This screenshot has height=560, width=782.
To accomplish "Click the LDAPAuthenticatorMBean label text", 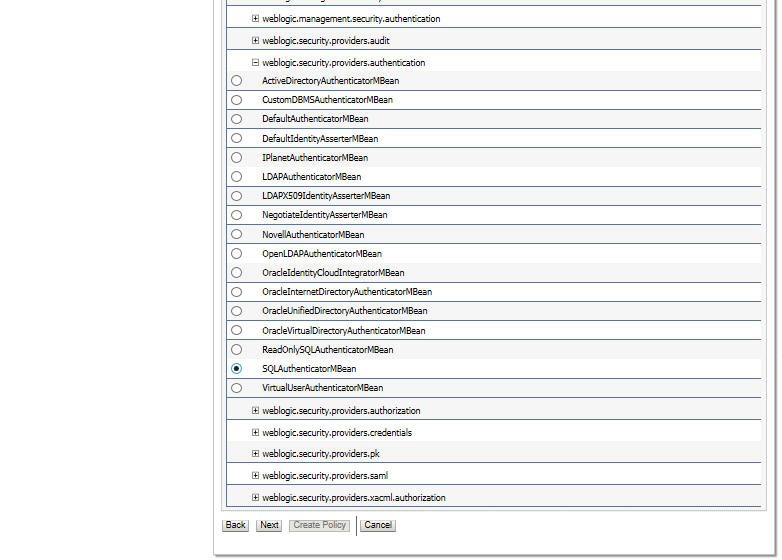I will 312,177.
